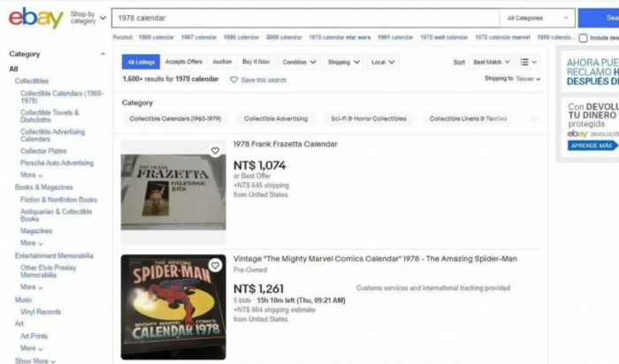
Task: Toggle Include description checkbox
Action: [x=583, y=38]
